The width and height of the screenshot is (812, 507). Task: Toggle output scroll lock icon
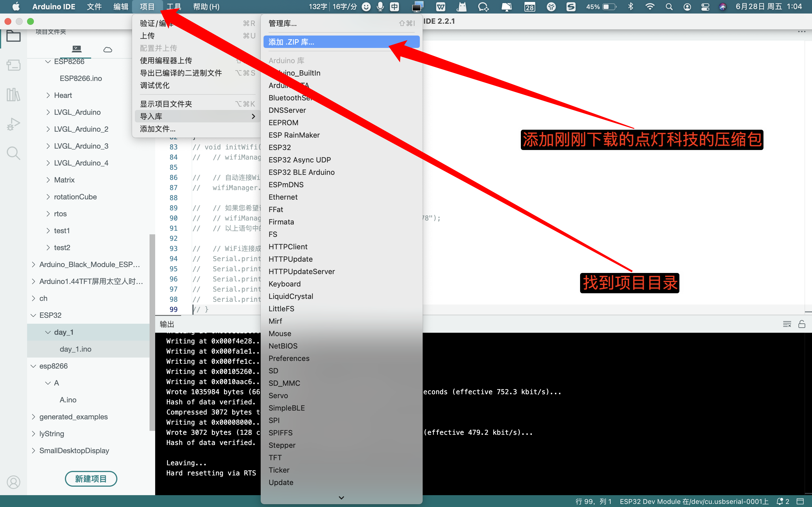[x=802, y=324]
